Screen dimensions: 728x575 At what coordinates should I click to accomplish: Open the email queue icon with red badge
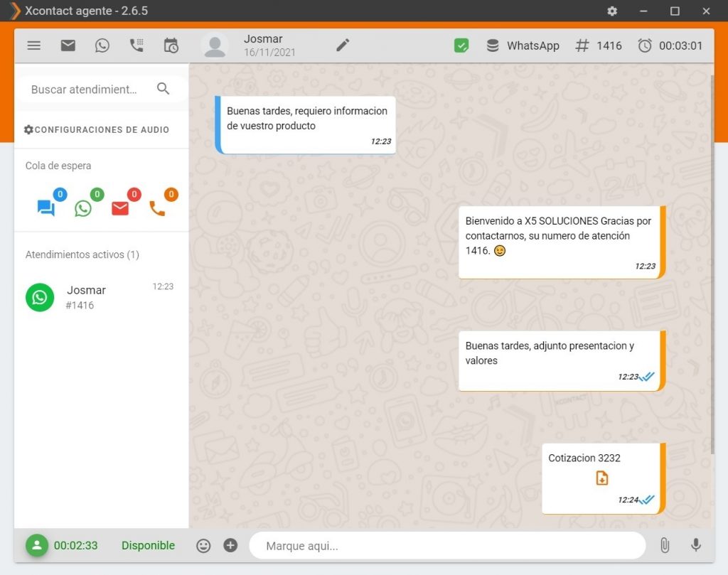pyautogui.click(x=120, y=208)
